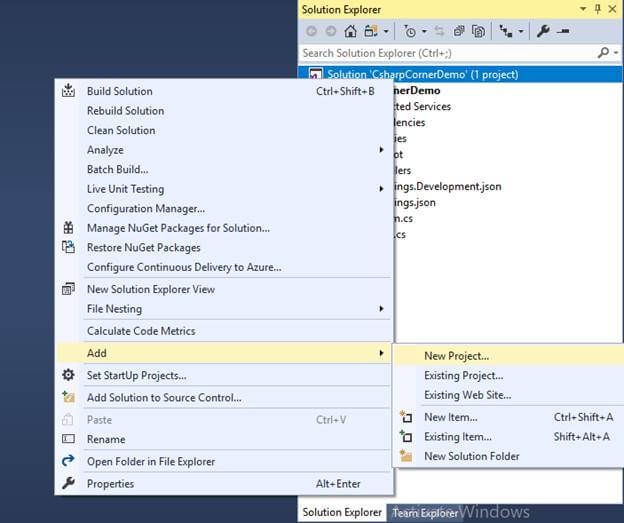Expand the Analyze submenu
The height and width of the screenshot is (523, 624).
(224, 150)
